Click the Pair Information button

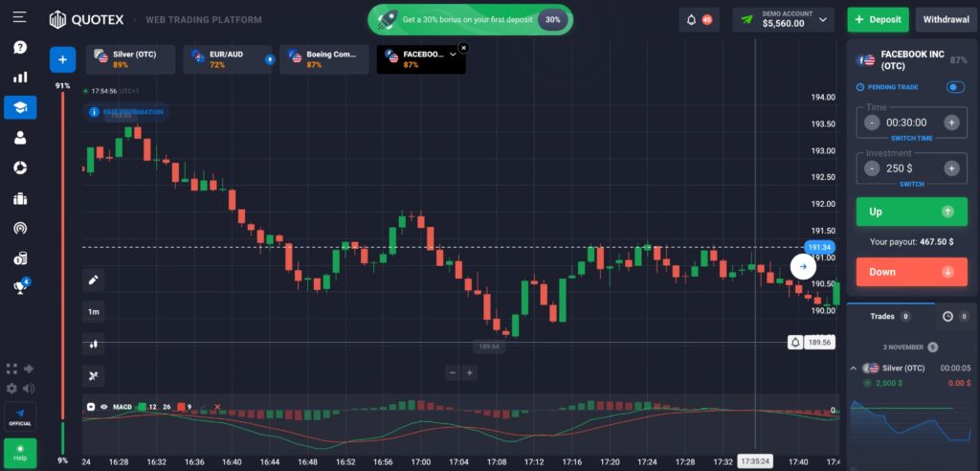tap(126, 112)
